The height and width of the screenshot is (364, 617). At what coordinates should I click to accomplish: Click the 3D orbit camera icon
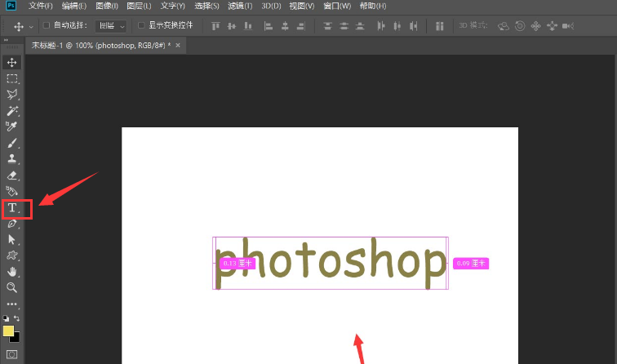504,26
